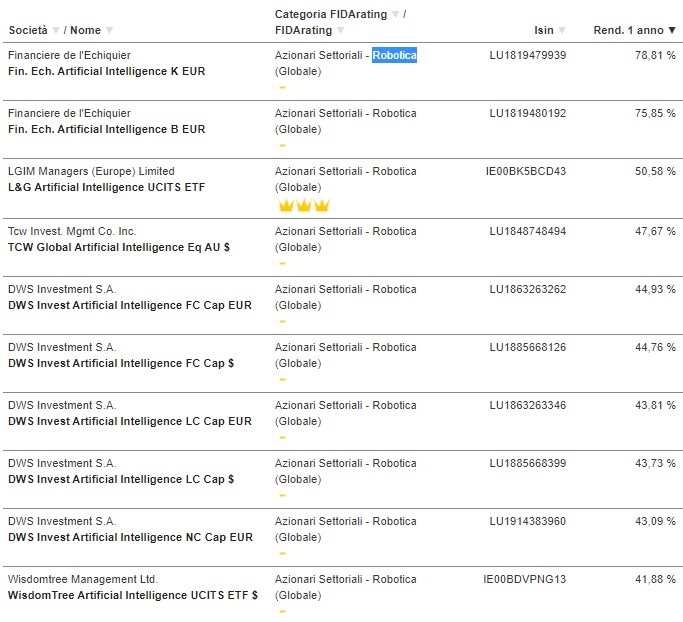The image size is (683, 622).
Task: Click the 43,73 % return value
Action: [655, 463]
